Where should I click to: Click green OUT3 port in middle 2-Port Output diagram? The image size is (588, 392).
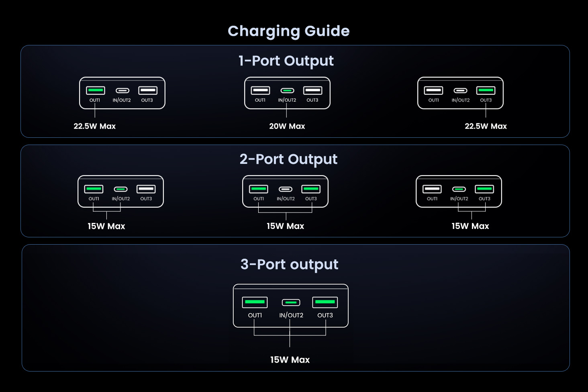pyautogui.click(x=311, y=189)
